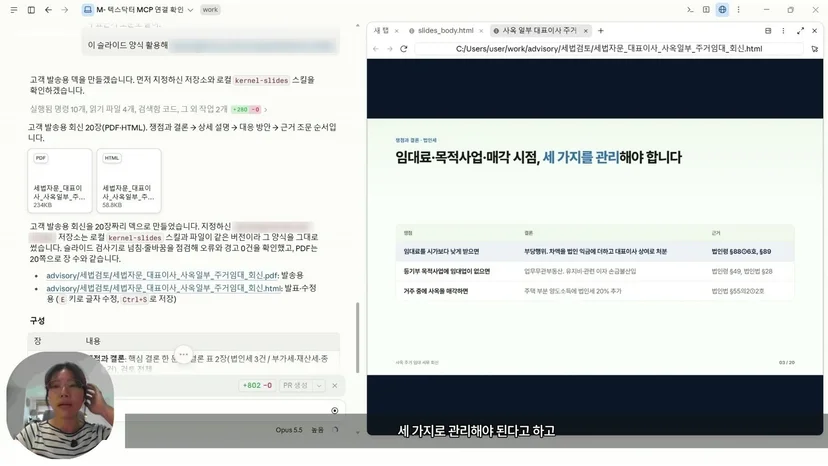Close the slides_body.html tab
Viewport: 828px width, 466px height.
(x=481, y=31)
